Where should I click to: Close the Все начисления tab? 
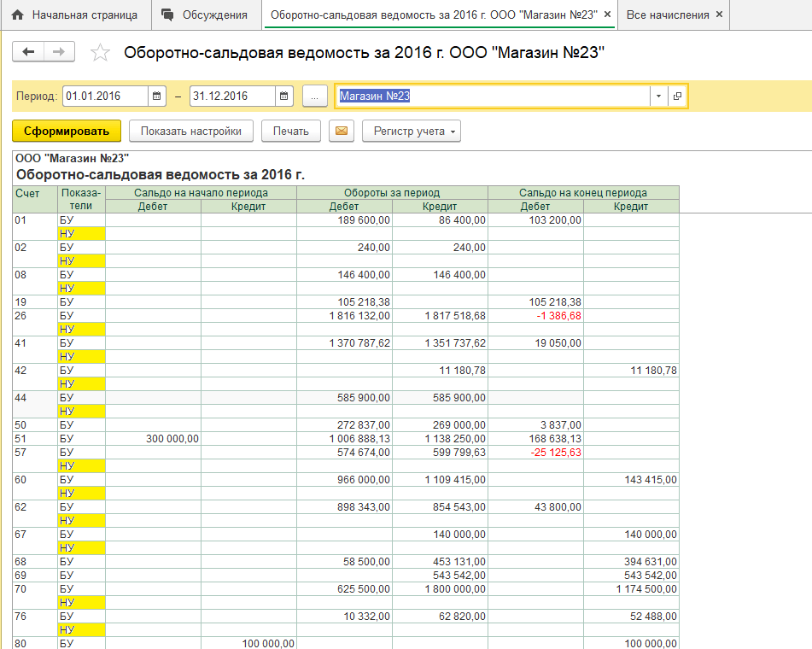(719, 15)
